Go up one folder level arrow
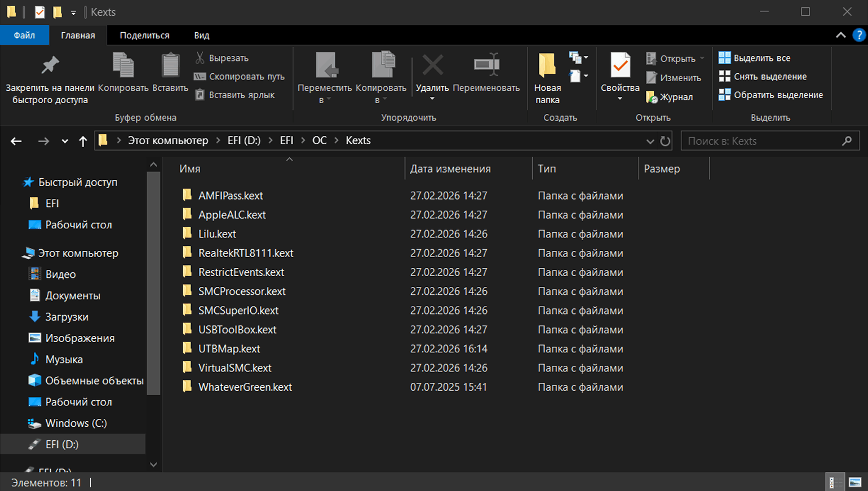Viewport: 868px width, 491px height. (83, 141)
